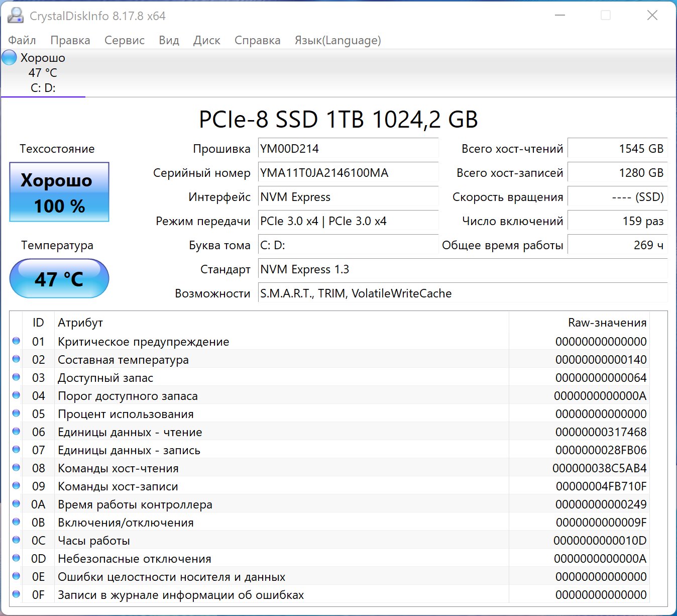Select row Доступный запас

[329, 378]
